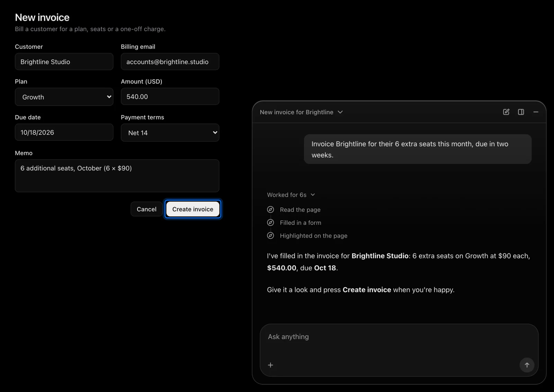The width and height of the screenshot is (554, 392).
Task: Click the compass icon beside Highlighted on the page
Action: click(270, 236)
